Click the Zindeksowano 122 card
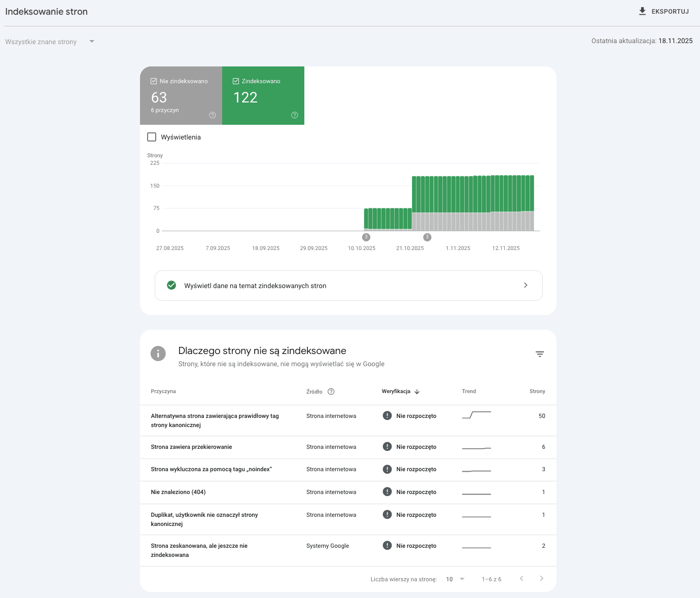 pos(263,95)
